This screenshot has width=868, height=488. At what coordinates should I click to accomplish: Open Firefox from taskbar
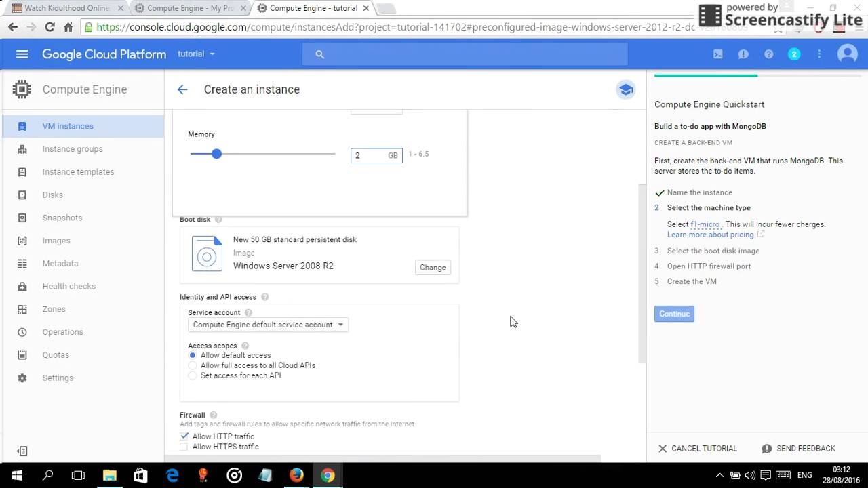point(296,476)
